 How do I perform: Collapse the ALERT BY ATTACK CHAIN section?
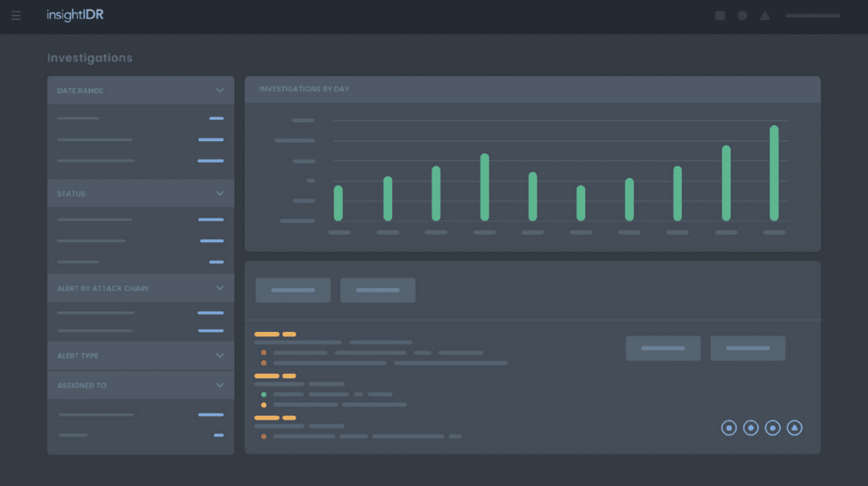pyautogui.click(x=220, y=288)
